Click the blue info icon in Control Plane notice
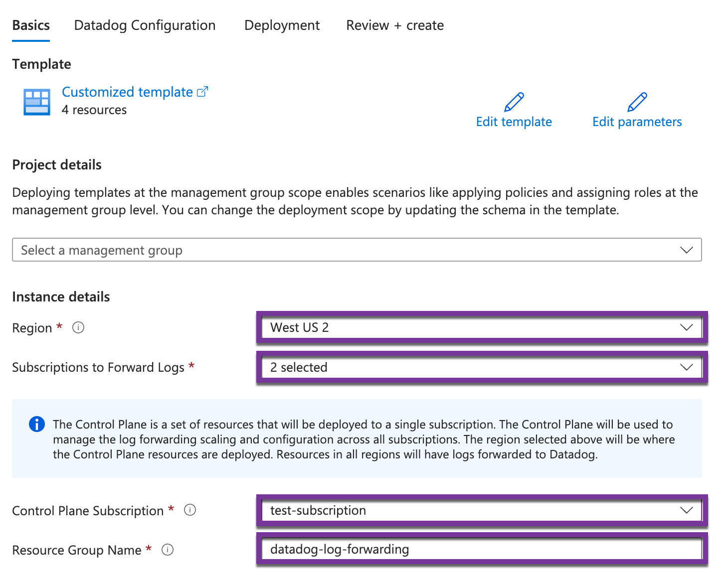Screen dimensions: 728x581 click(37, 424)
